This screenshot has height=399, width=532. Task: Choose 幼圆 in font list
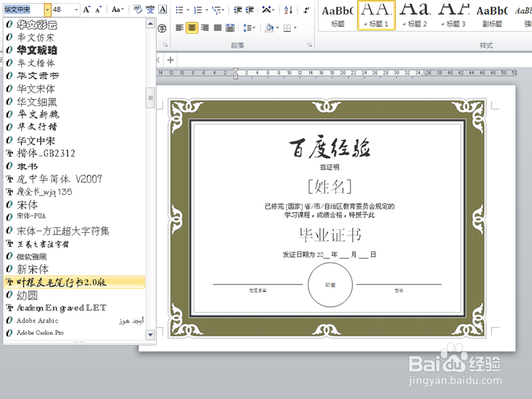[74, 295]
